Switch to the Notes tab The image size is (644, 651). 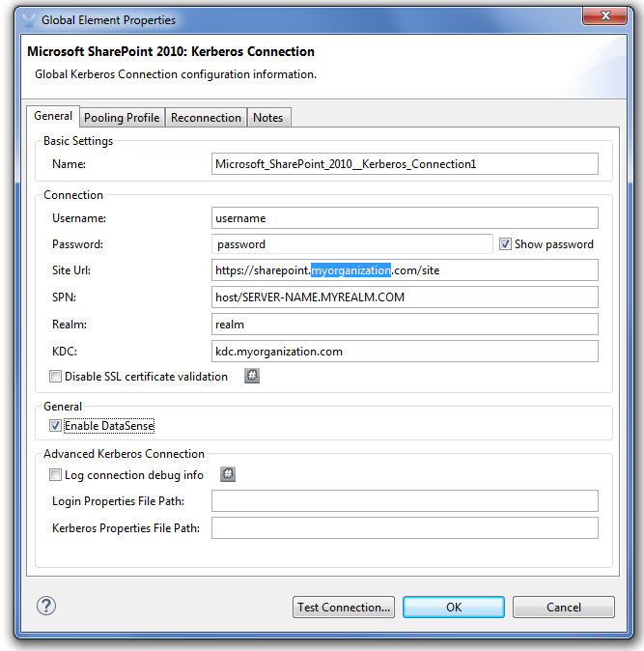268,118
